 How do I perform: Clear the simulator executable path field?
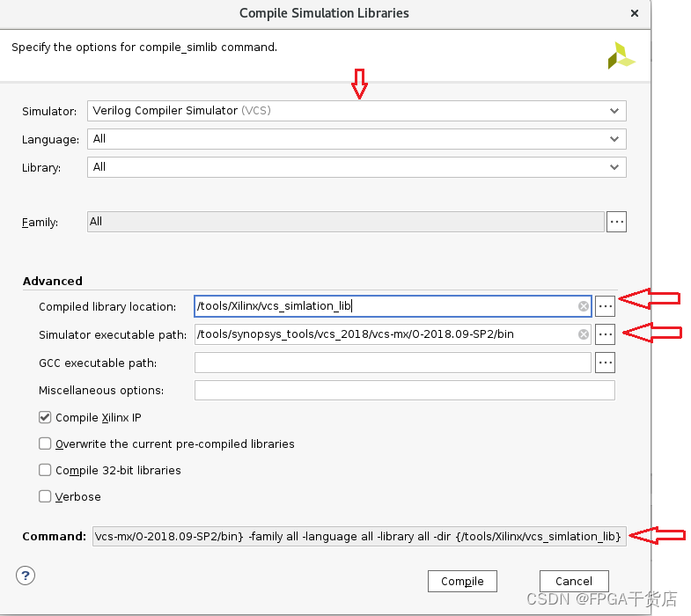584,334
